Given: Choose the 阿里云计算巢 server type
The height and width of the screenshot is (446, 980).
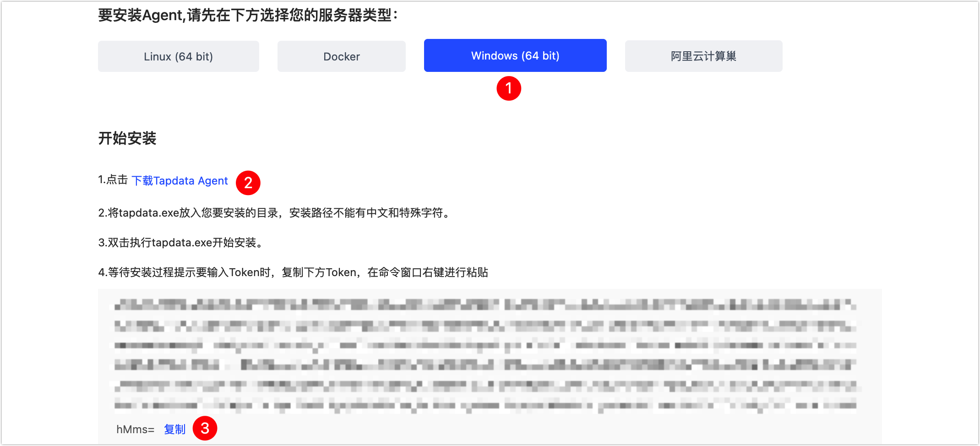Looking at the screenshot, I should 703,56.
